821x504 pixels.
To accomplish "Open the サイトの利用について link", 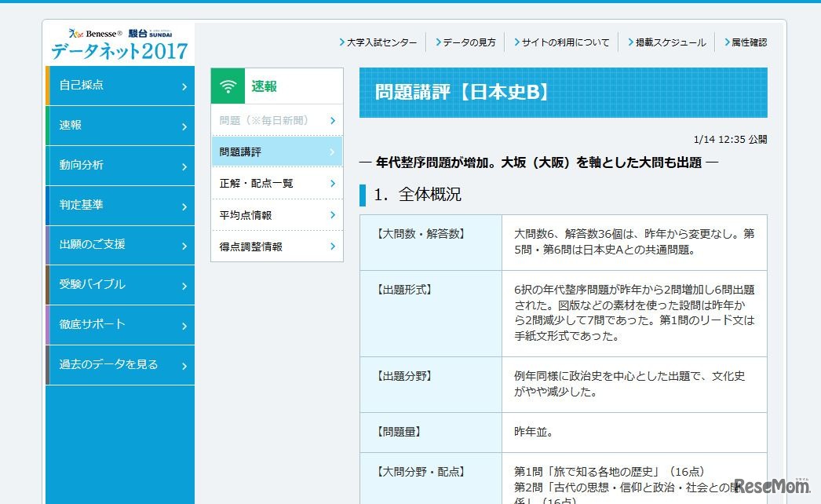I will pos(563,43).
